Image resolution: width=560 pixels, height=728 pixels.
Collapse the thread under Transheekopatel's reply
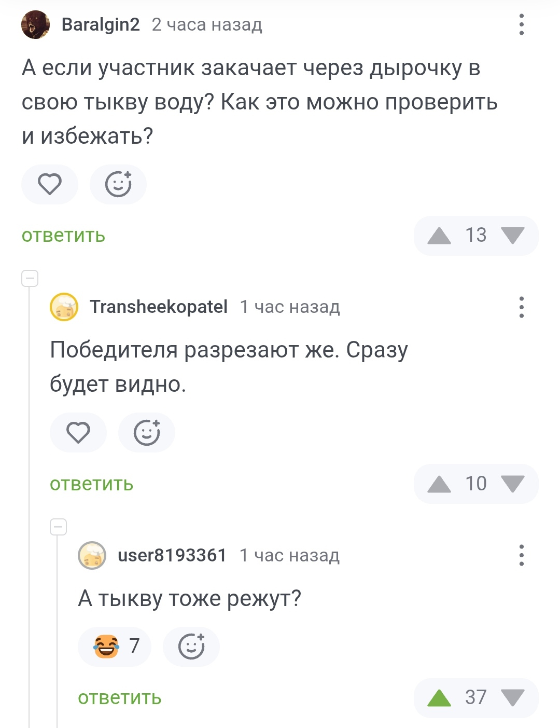click(x=59, y=527)
